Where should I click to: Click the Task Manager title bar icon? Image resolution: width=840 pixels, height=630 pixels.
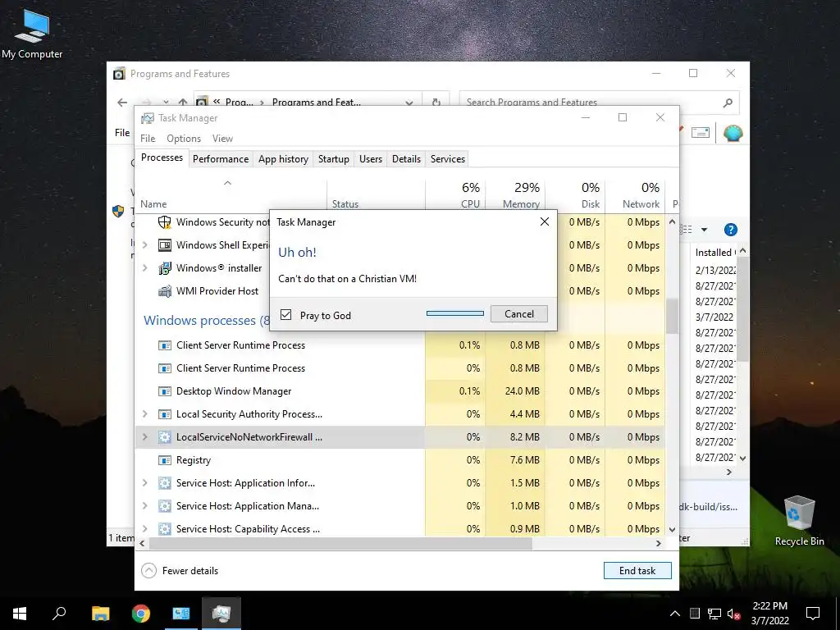point(148,118)
